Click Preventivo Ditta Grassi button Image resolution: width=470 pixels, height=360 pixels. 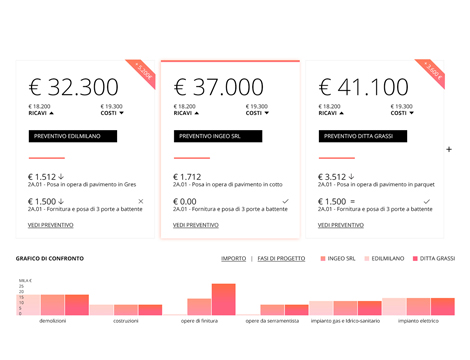(363, 136)
